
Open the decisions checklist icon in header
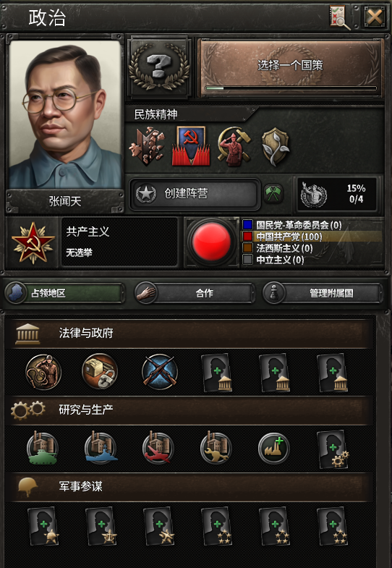(x=339, y=17)
